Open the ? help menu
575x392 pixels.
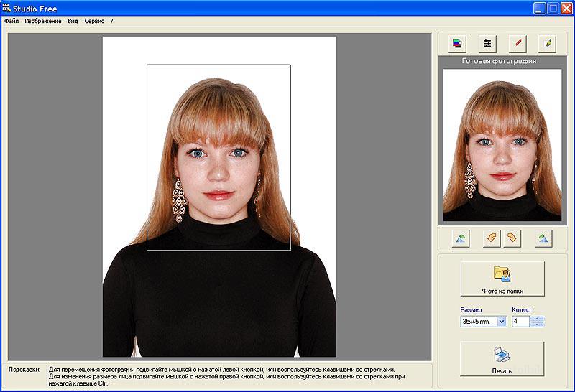111,21
